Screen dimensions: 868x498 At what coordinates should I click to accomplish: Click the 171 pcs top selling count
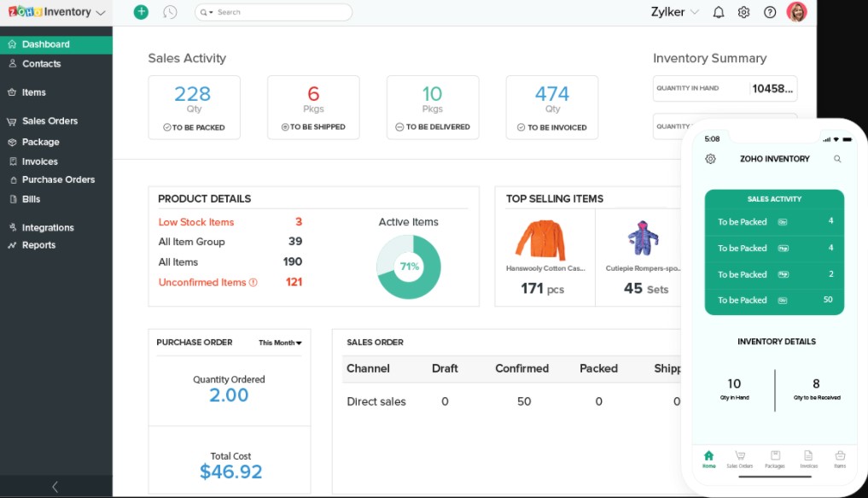[x=542, y=289]
